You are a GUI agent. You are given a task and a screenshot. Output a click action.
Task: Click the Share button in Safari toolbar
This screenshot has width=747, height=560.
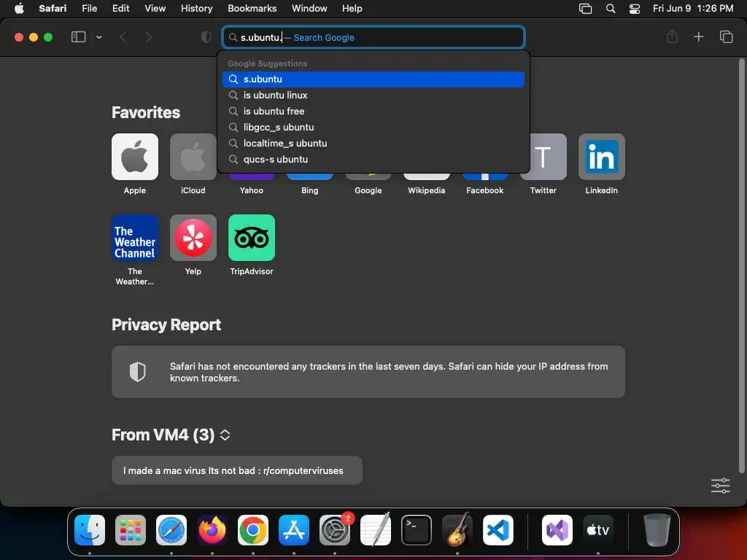(672, 36)
